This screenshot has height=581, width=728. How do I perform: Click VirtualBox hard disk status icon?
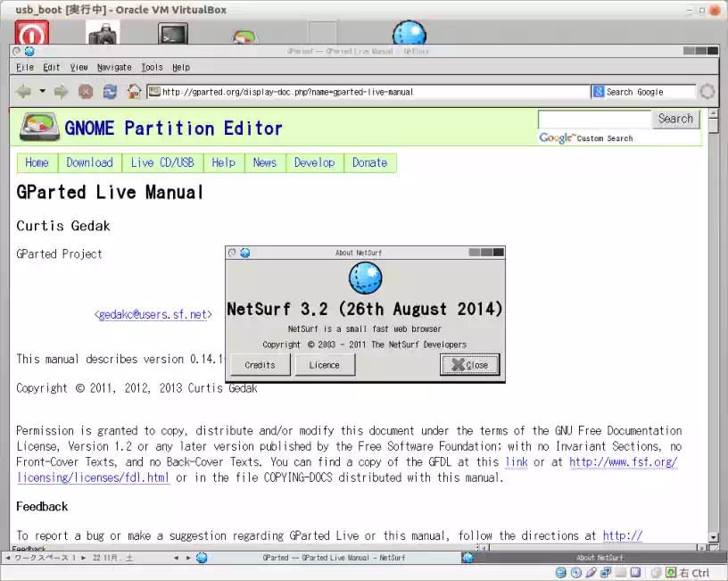[x=561, y=573]
